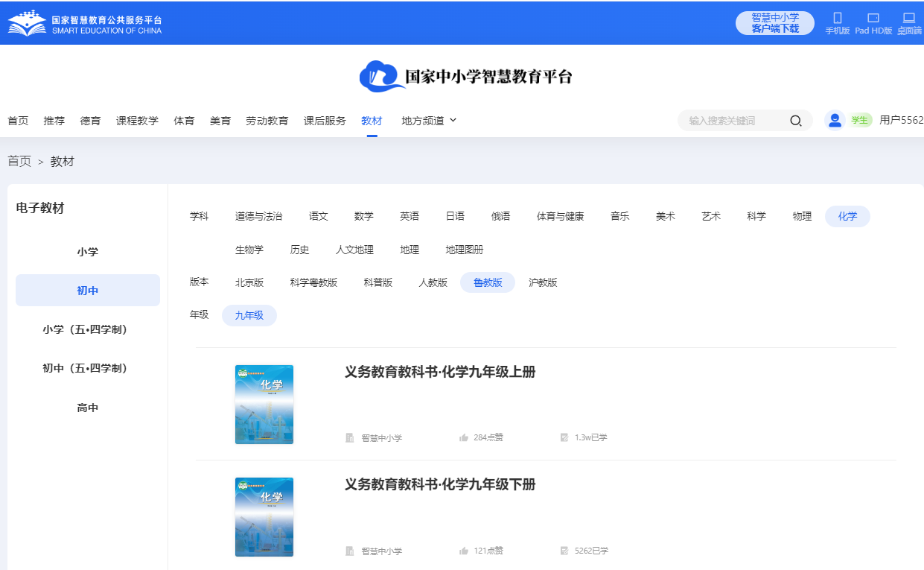
Task: Select the 物理 subject filter
Action: (x=802, y=216)
